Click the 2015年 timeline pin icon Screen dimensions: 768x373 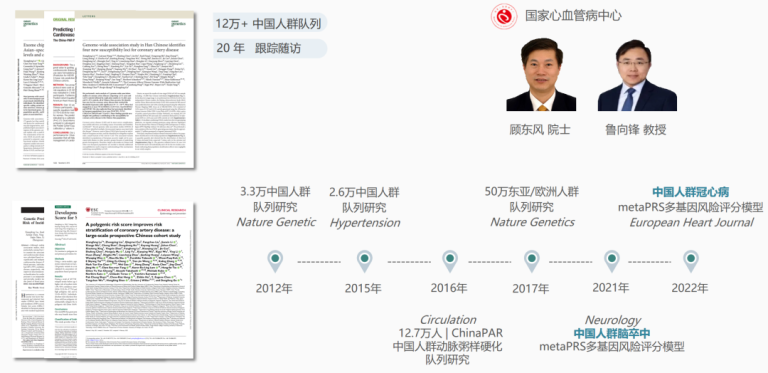[x=363, y=261]
